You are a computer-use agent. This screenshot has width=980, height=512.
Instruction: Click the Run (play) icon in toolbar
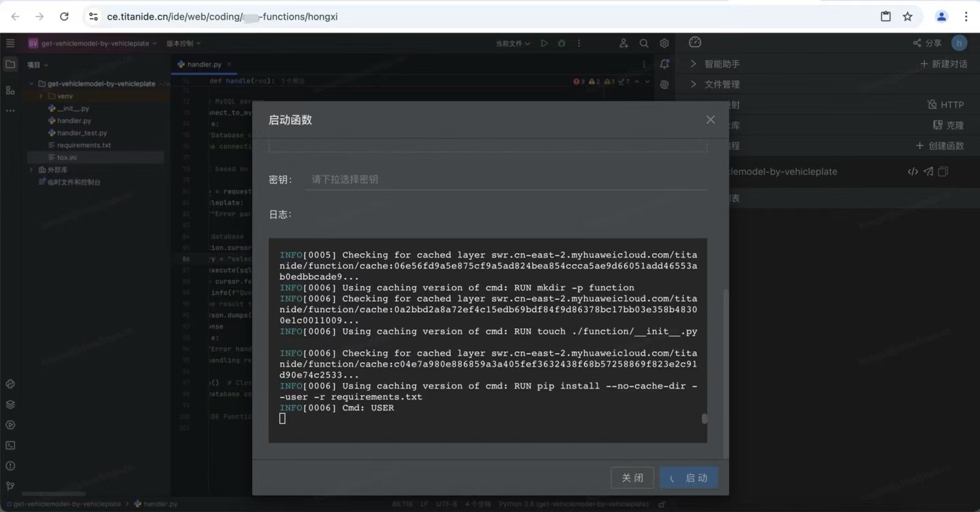544,44
